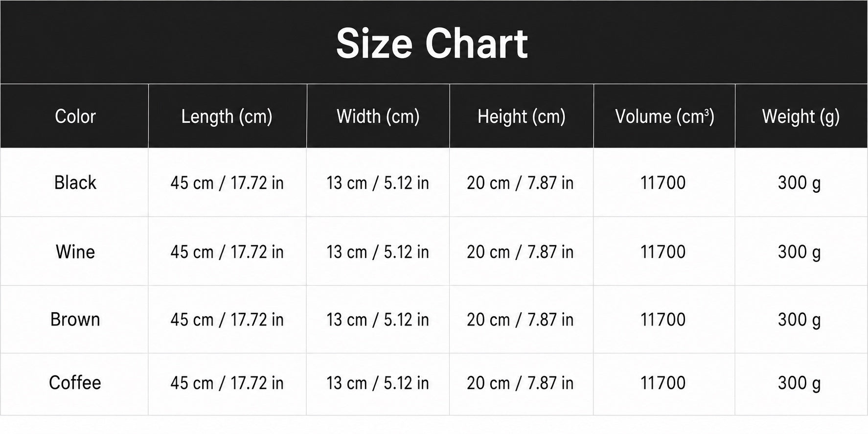Click the Length (cm) column header
Viewport: 868px width, 434px height.
tap(227, 116)
